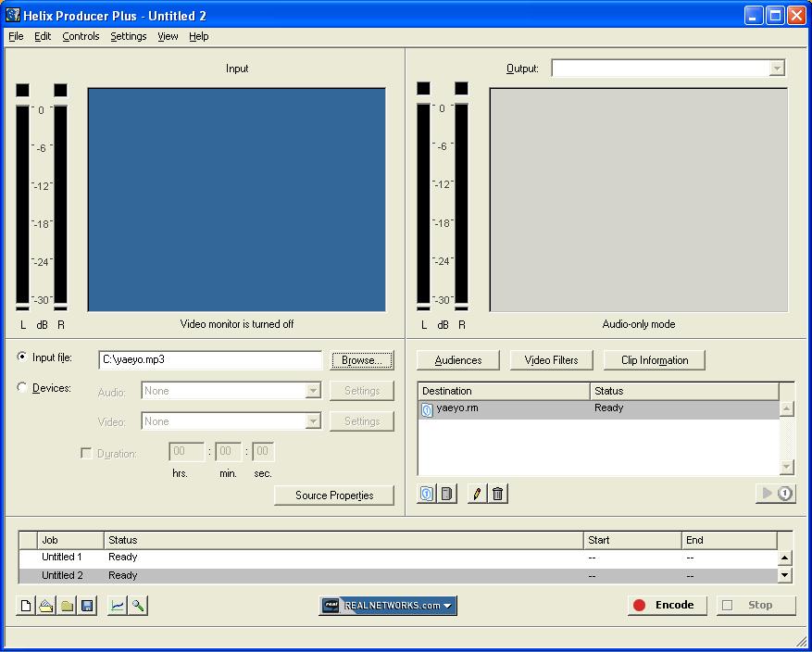
Task: Open the Settings menu
Action: point(128,36)
